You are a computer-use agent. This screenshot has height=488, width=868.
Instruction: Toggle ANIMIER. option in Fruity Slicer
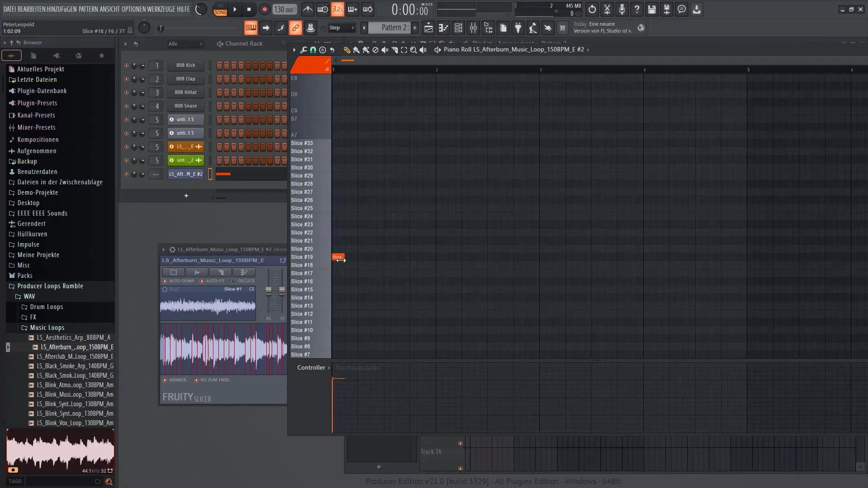[165, 380]
